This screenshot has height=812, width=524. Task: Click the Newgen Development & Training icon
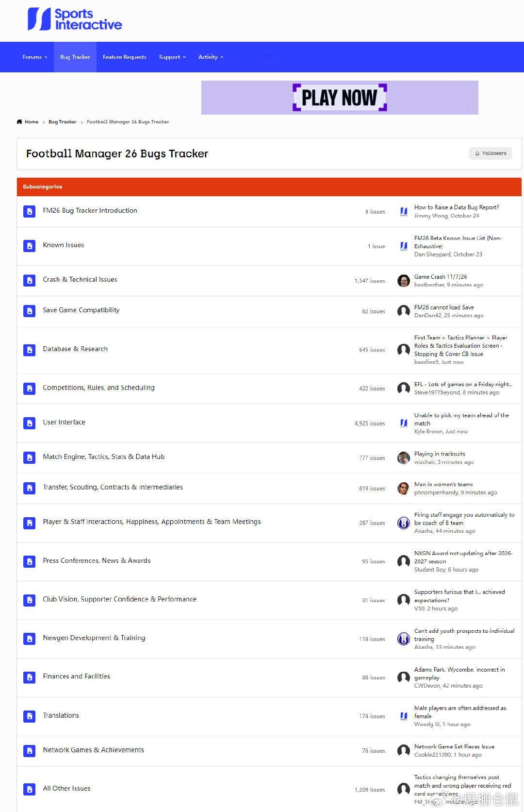30,639
